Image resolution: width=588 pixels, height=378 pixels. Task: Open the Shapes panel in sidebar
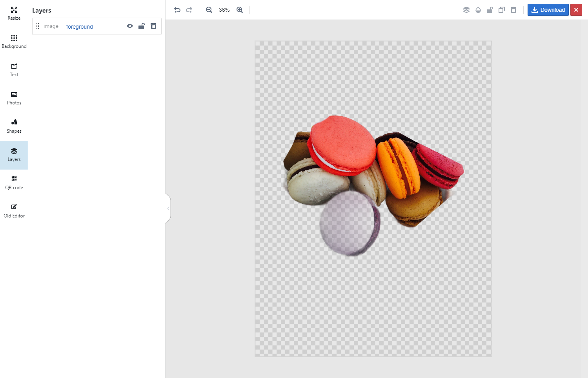(14, 127)
